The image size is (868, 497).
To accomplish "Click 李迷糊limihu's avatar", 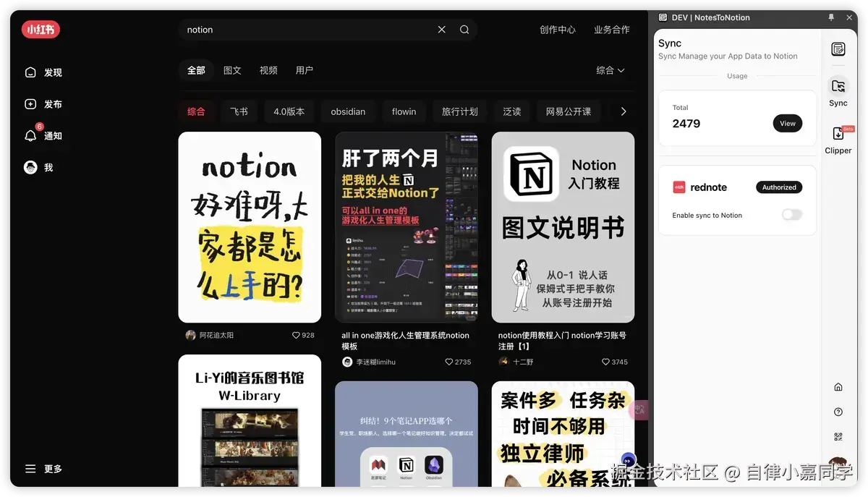I will tap(347, 362).
